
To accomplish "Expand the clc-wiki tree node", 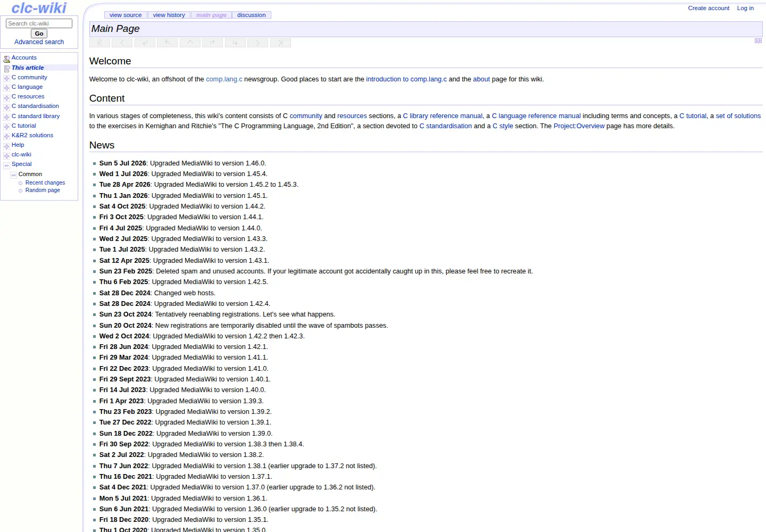I will pyautogui.click(x=6, y=155).
